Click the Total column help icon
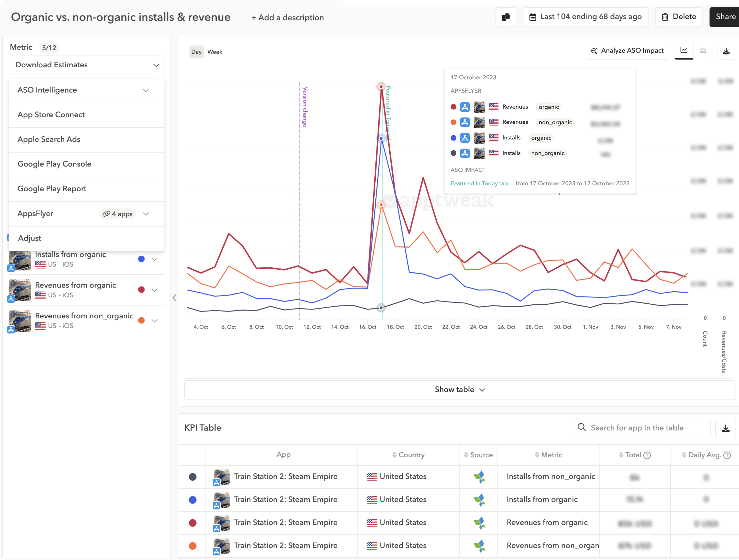Viewport: 739px width, 560px height. point(647,455)
